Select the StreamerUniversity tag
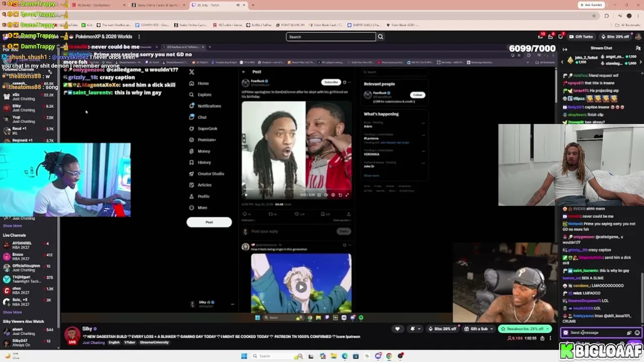The height and width of the screenshot is (362, 644). tap(154, 342)
